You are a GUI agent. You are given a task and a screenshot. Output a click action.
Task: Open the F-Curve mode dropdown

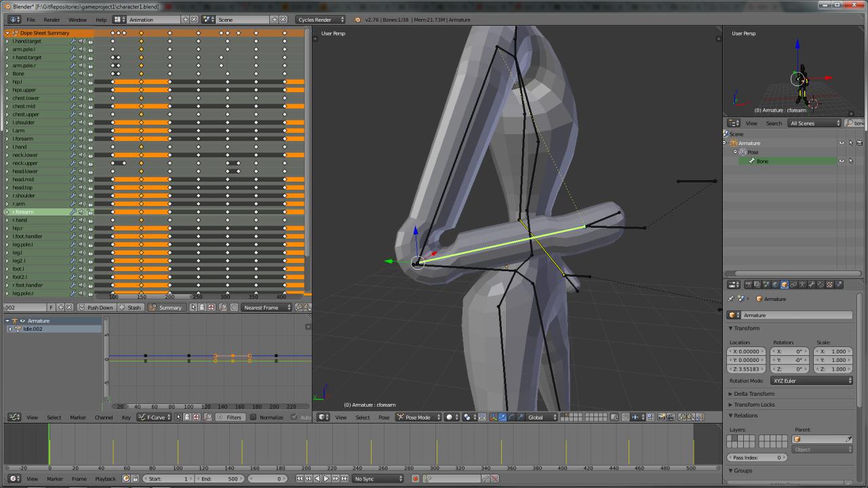pos(155,417)
